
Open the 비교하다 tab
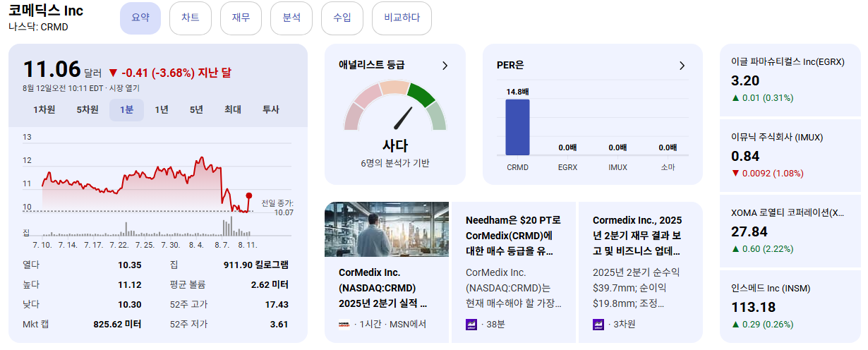[x=402, y=18]
